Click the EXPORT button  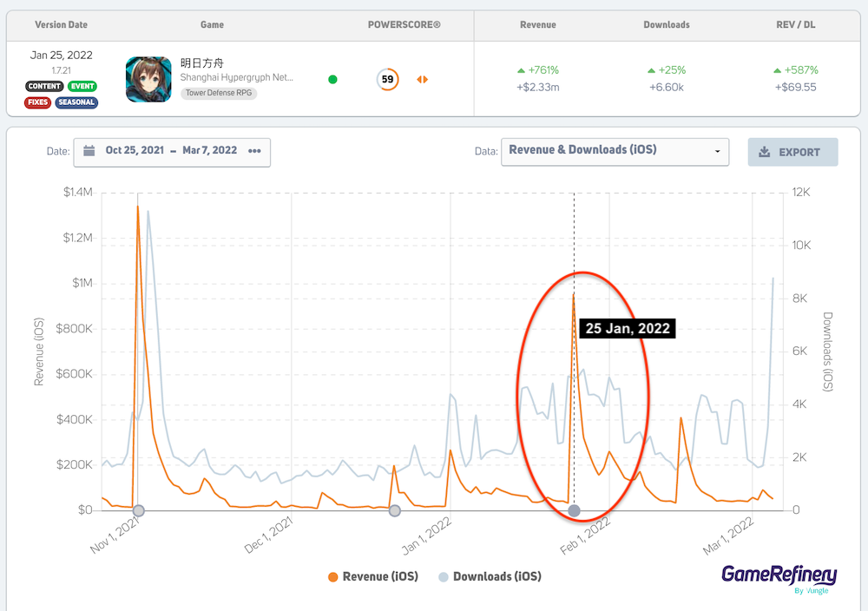tap(792, 152)
